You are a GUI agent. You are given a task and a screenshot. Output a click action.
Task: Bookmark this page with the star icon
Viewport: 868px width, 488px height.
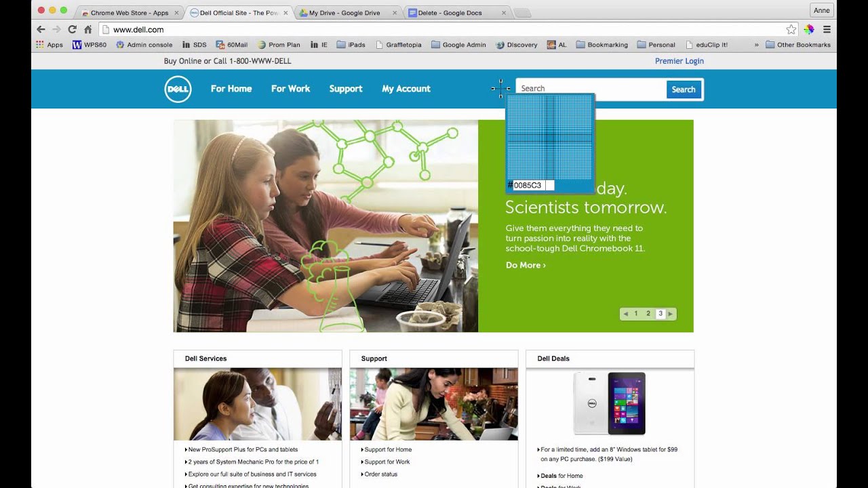pyautogui.click(x=791, y=30)
